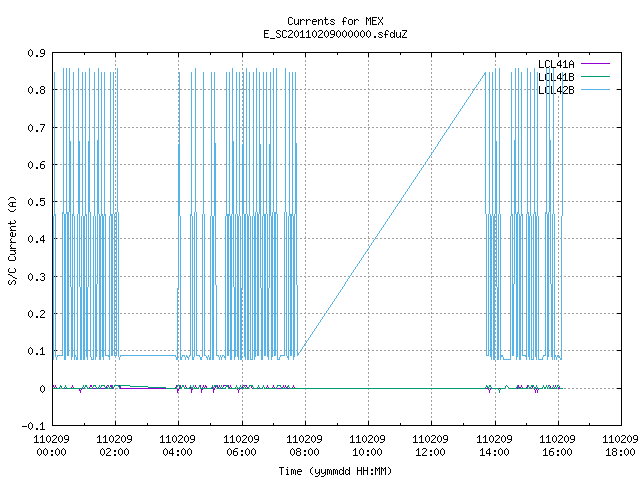Click the file name E_SC20110209000000.sfduZ

click(x=335, y=34)
